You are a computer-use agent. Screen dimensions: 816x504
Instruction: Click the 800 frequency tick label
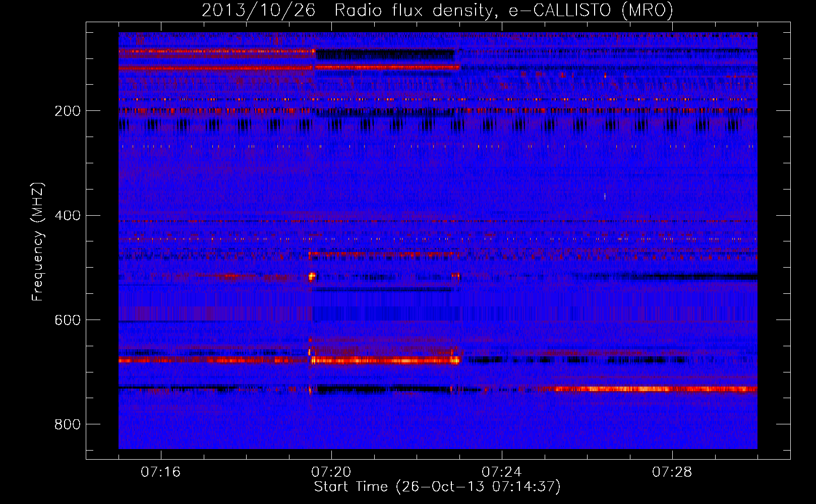pyautogui.click(x=68, y=425)
